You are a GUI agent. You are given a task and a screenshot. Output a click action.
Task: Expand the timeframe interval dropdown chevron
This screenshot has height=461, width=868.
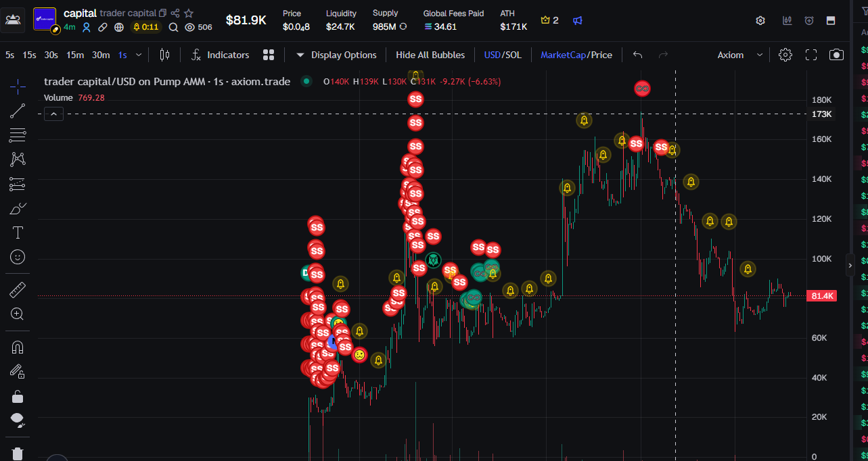tap(139, 55)
